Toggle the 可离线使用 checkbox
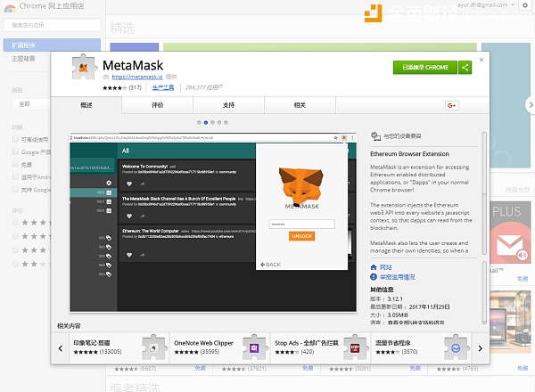 [15, 139]
